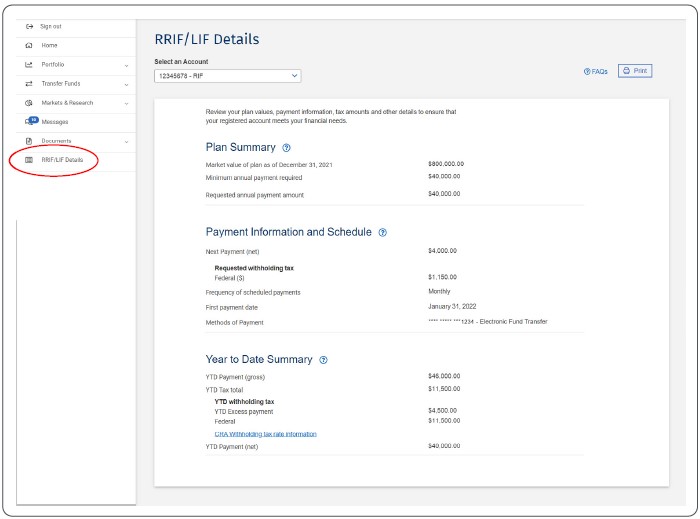The image size is (700, 519).
Task: Click the Print button
Action: [635, 71]
